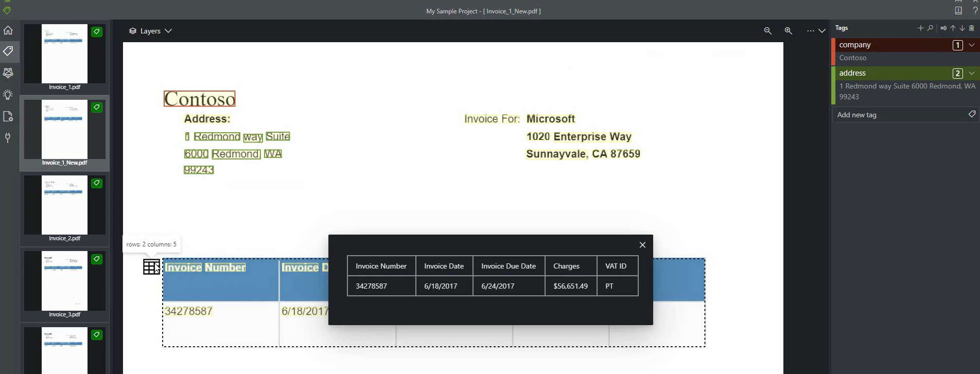980x374 pixels.
Task: Add a new tag with plus icon
Action: pos(920,28)
